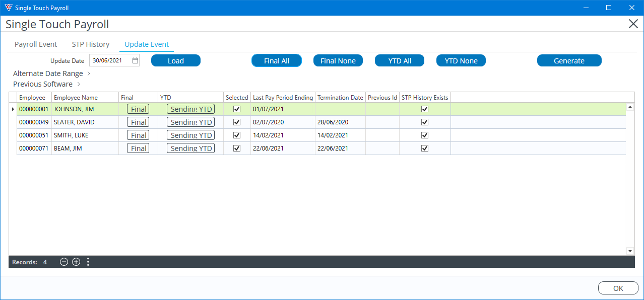Toggle Selected checkbox for BEAM, JIM
This screenshot has height=300, width=644.
tap(237, 148)
